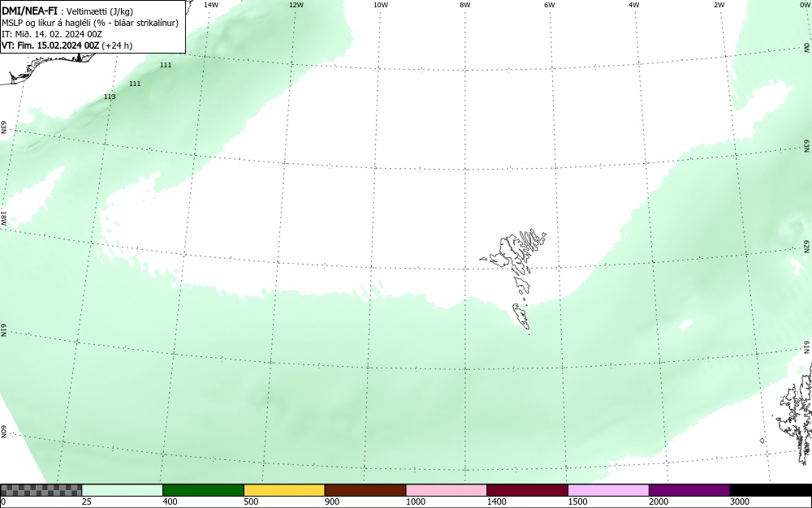Click the "12W" longitude label
This screenshot has height=508, width=812.
[x=296, y=5]
